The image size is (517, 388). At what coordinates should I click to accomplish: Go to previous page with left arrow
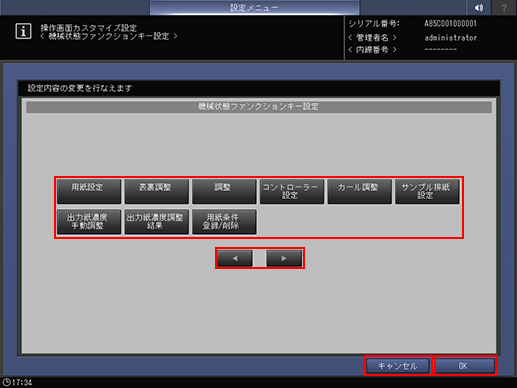pyautogui.click(x=235, y=258)
